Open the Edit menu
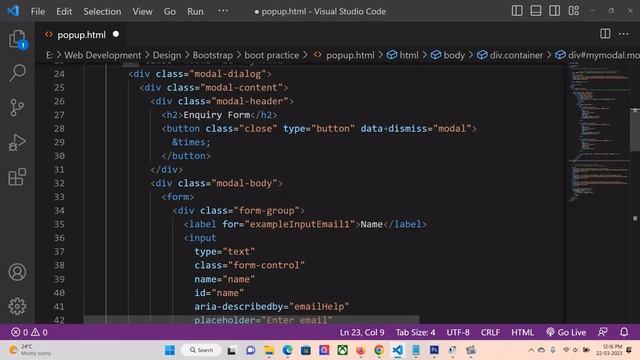Image resolution: width=640 pixels, height=360 pixels. [x=64, y=11]
